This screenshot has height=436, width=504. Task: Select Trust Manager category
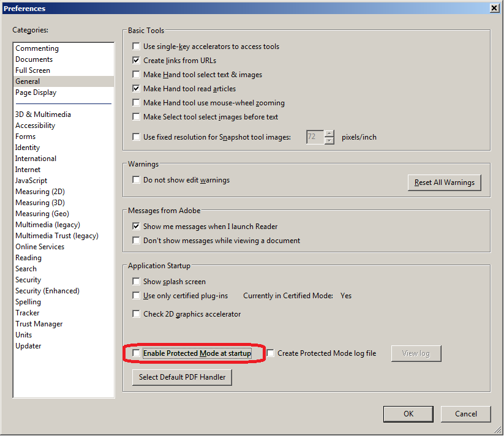coord(64,324)
